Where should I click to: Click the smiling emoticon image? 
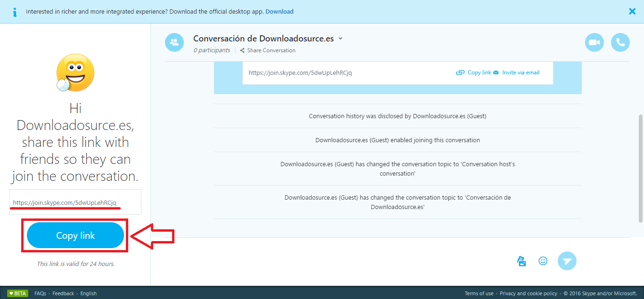tap(75, 73)
